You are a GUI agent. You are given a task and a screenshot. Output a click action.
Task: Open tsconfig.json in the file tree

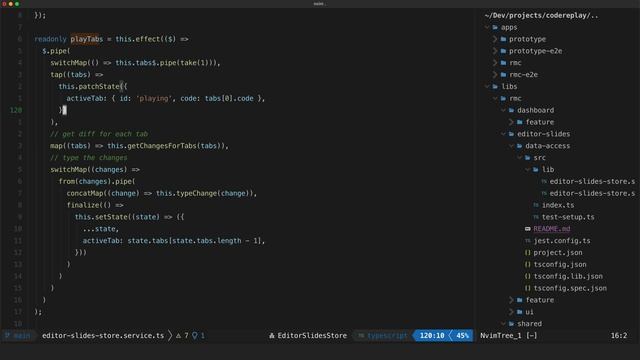560,264
